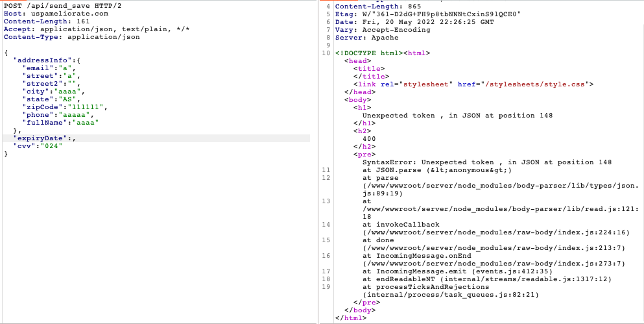Click the at invokeCallback stack line
The width and height of the screenshot is (644, 324).
pyautogui.click(x=401, y=225)
